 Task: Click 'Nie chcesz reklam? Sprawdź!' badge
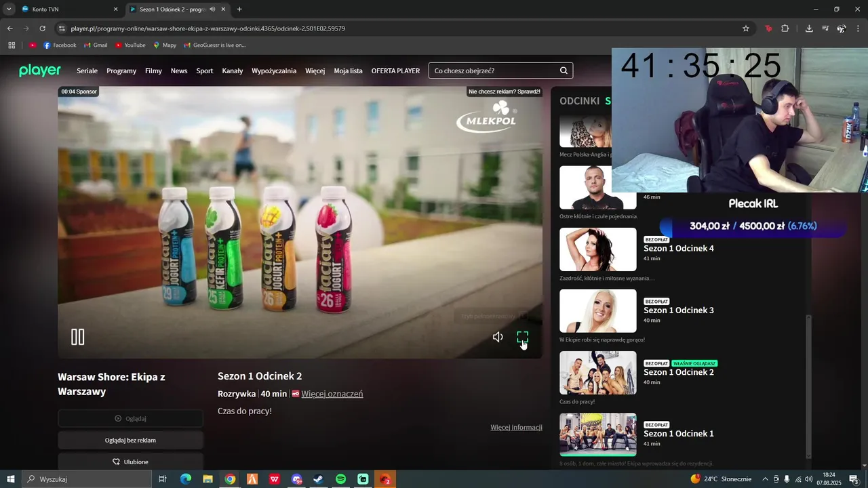[x=504, y=91]
